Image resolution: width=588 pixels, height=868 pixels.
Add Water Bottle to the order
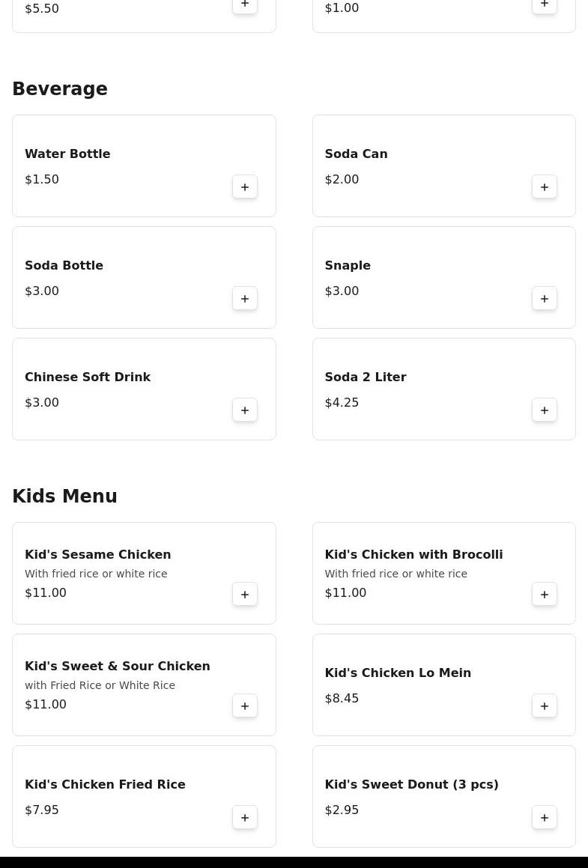(x=245, y=187)
